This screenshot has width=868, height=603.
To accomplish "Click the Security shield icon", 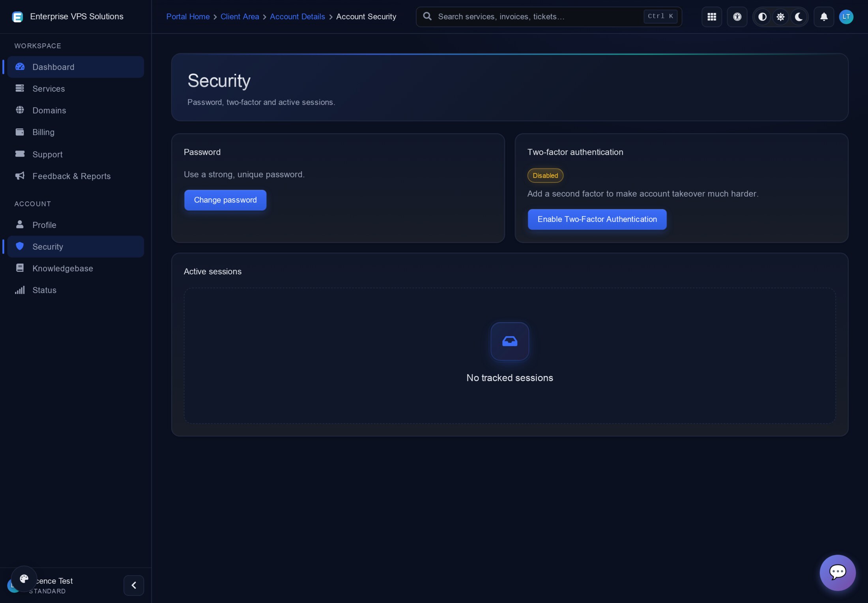I will [20, 246].
